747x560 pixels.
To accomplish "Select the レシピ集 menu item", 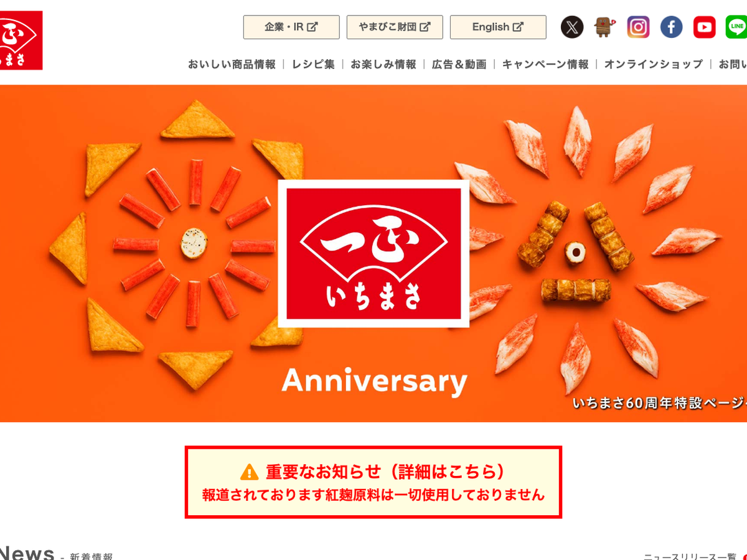I will click(x=313, y=64).
